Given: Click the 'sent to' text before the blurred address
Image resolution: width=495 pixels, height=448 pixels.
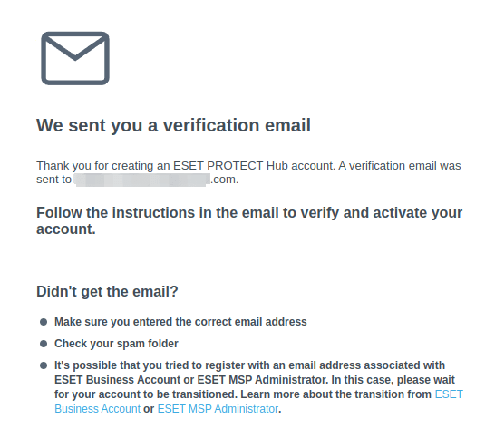Looking at the screenshot, I should tap(54, 180).
